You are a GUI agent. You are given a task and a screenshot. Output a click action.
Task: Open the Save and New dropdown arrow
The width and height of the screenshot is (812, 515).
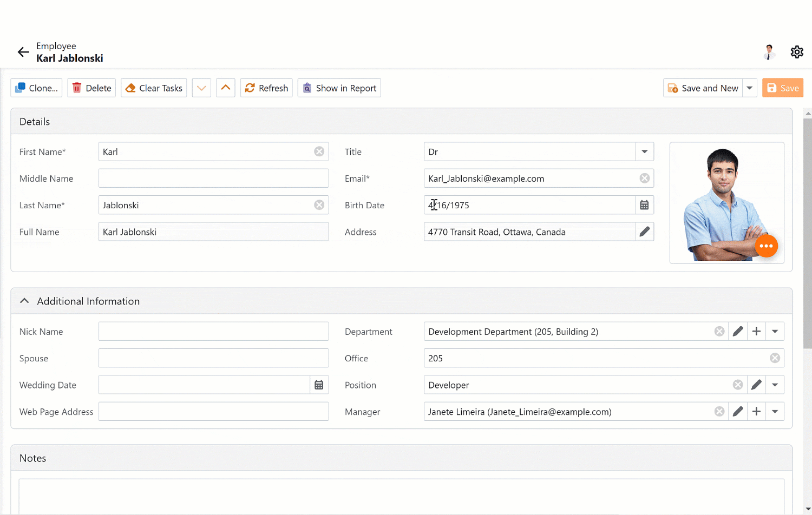tap(750, 88)
